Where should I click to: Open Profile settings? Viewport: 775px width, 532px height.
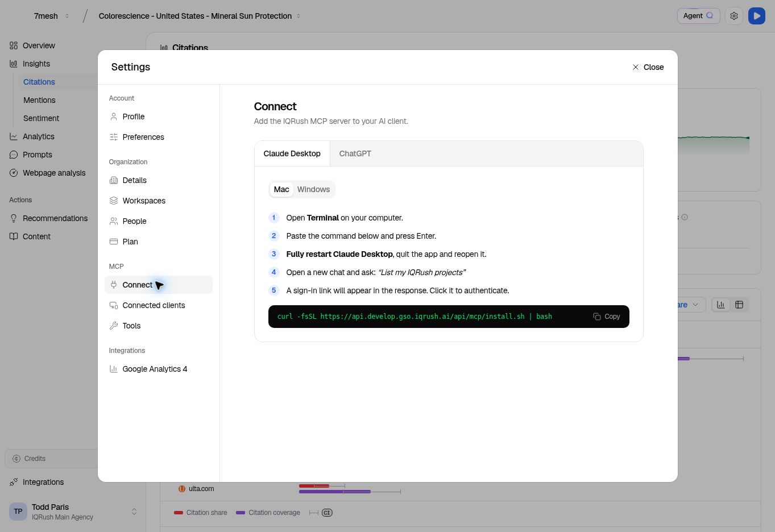tap(158, 117)
